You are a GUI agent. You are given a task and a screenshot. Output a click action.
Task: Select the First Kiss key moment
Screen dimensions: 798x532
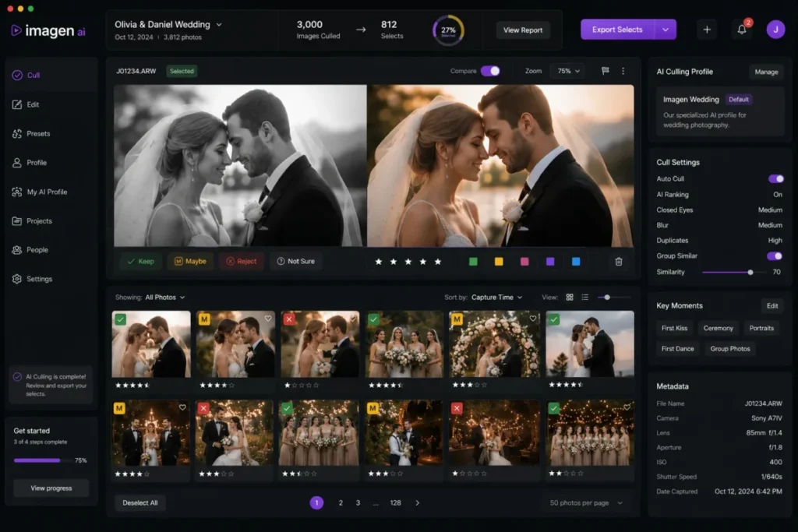click(x=674, y=328)
